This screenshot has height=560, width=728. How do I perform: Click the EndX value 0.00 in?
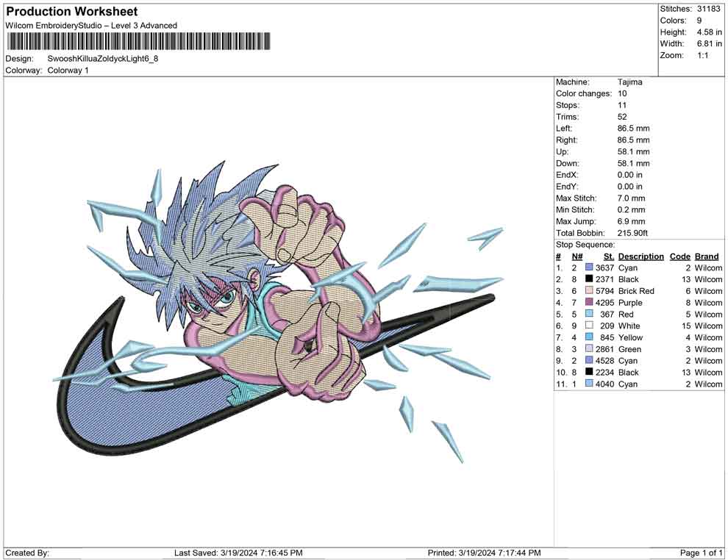tap(629, 175)
